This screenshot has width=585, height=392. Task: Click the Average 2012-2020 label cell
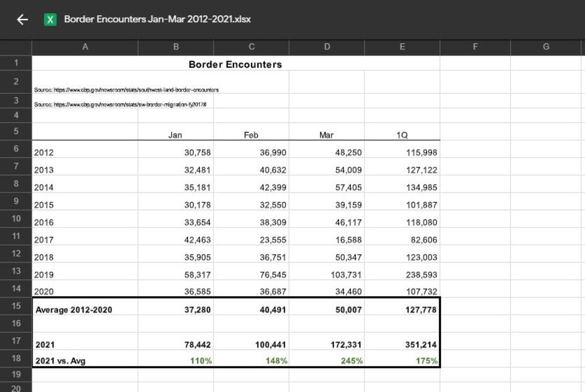[74, 310]
